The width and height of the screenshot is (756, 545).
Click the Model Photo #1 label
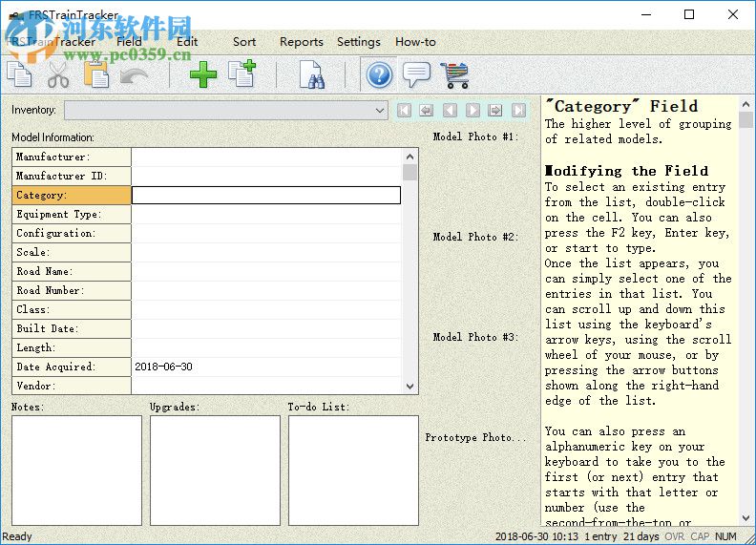[475, 137]
